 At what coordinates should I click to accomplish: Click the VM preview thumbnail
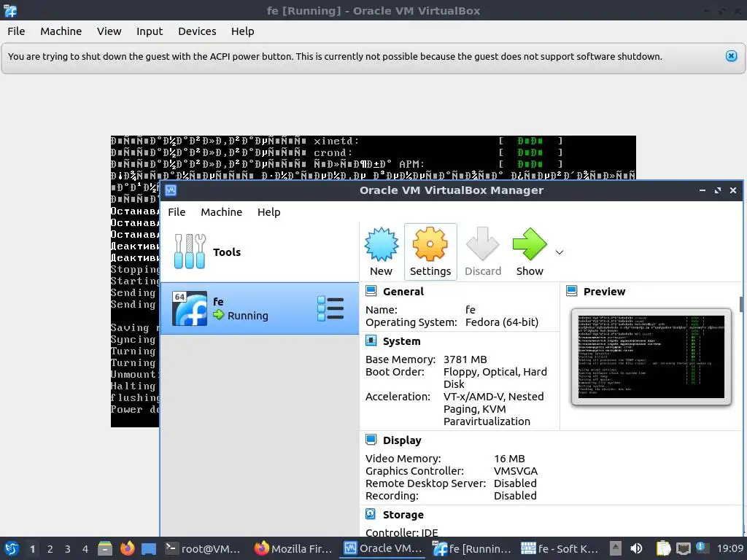pyautogui.click(x=651, y=357)
